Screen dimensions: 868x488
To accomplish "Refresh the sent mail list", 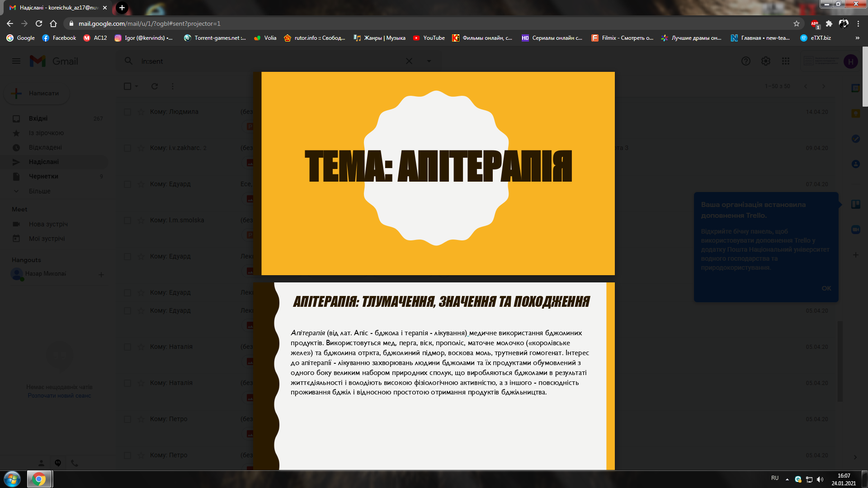I will pyautogui.click(x=155, y=86).
